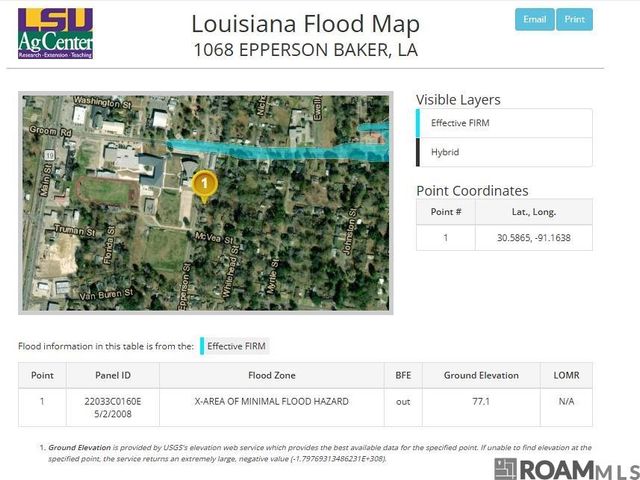Click the 'Ground Elevation' column header

(481, 375)
